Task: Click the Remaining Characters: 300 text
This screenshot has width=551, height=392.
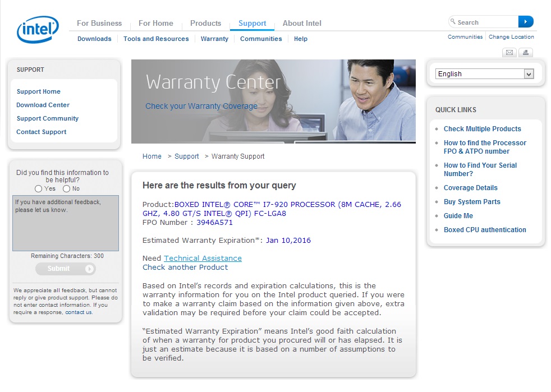Action: point(67,256)
